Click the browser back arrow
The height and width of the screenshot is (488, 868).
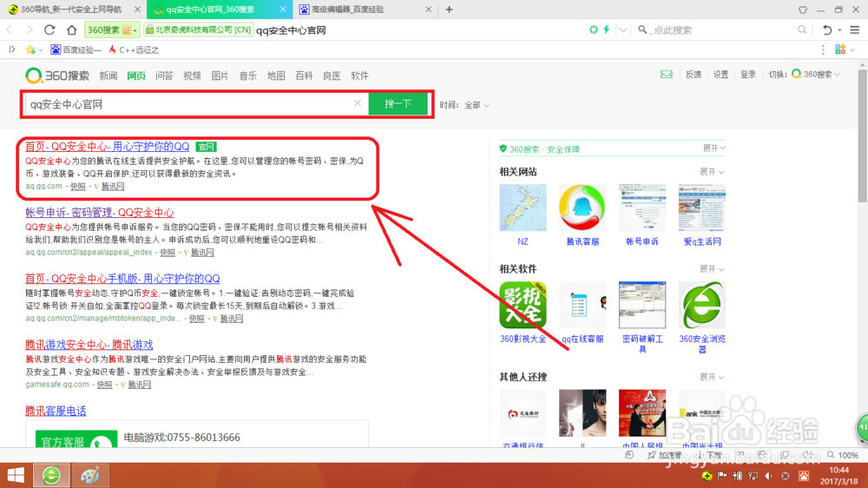point(10,30)
